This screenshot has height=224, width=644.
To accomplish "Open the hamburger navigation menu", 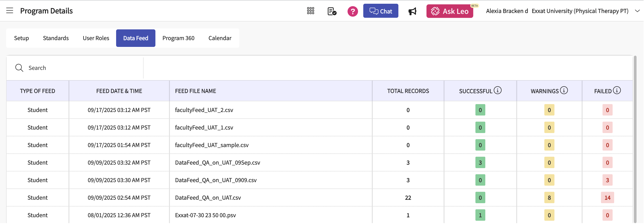I will pos(10,11).
